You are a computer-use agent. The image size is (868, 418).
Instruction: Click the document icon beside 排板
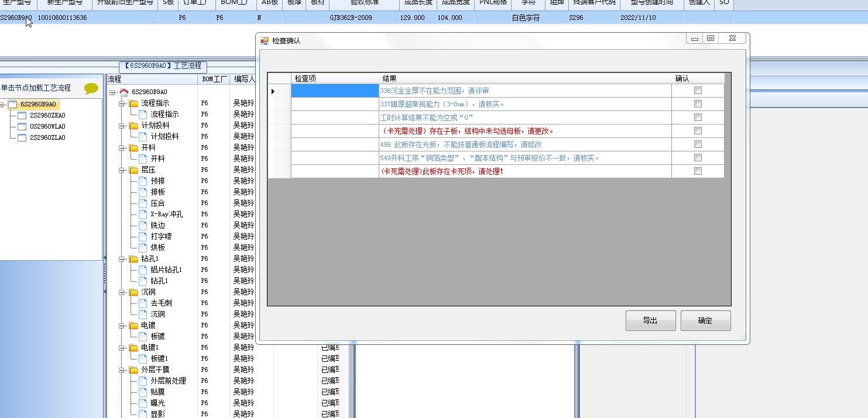click(143, 192)
